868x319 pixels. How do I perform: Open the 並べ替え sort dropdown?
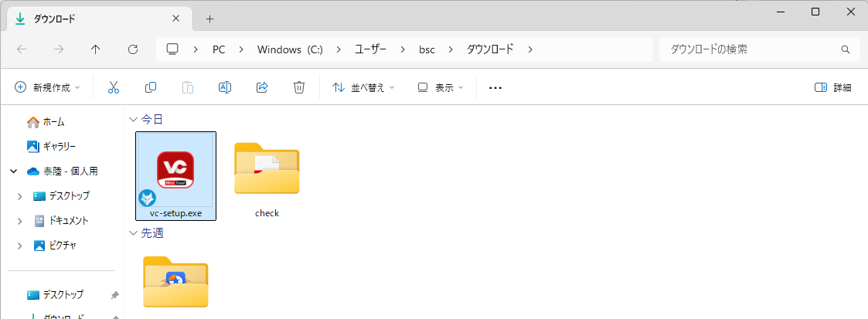363,87
